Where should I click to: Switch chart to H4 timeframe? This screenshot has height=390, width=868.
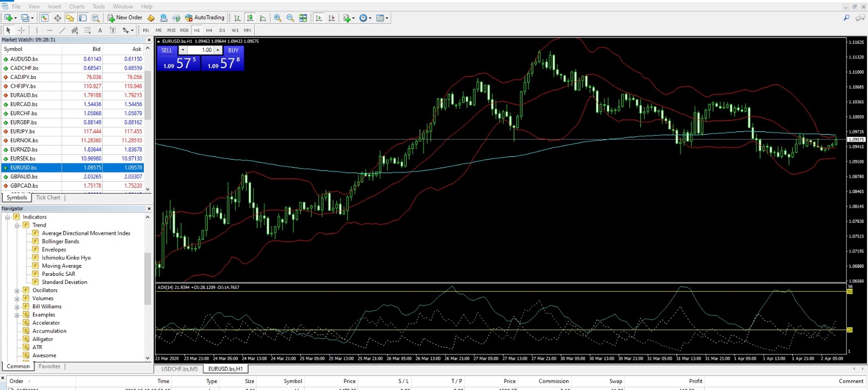pyautogui.click(x=209, y=30)
